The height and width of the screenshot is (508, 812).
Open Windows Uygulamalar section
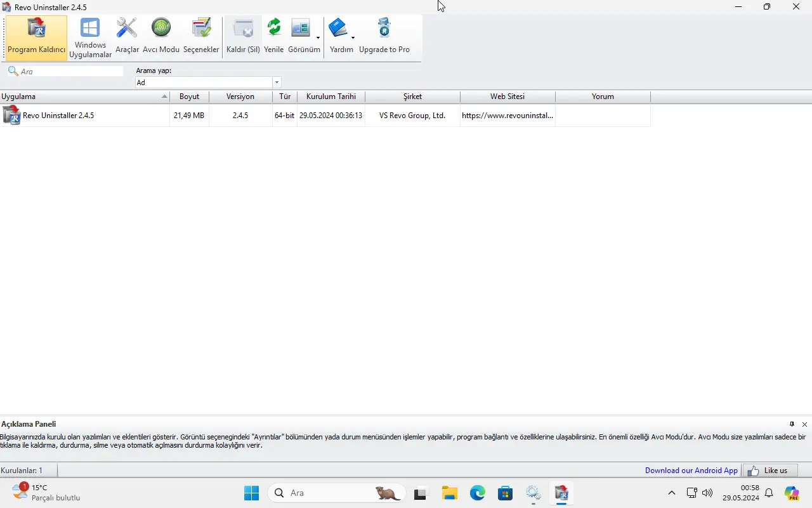pyautogui.click(x=90, y=38)
